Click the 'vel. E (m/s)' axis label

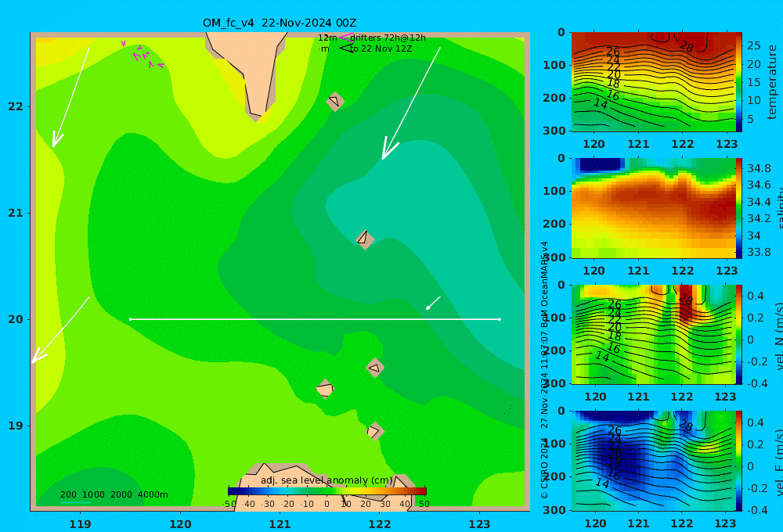click(778, 462)
